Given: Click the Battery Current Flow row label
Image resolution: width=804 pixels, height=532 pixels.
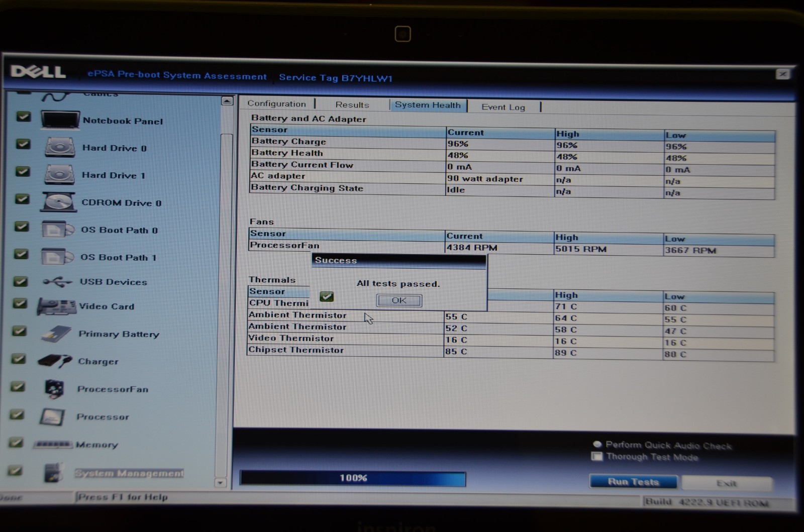Looking at the screenshot, I should coord(302,164).
